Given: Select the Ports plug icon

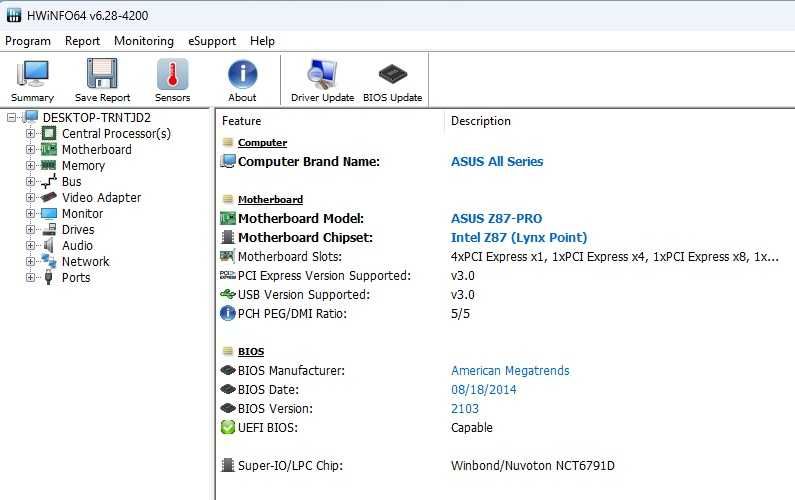Looking at the screenshot, I should pyautogui.click(x=49, y=277).
